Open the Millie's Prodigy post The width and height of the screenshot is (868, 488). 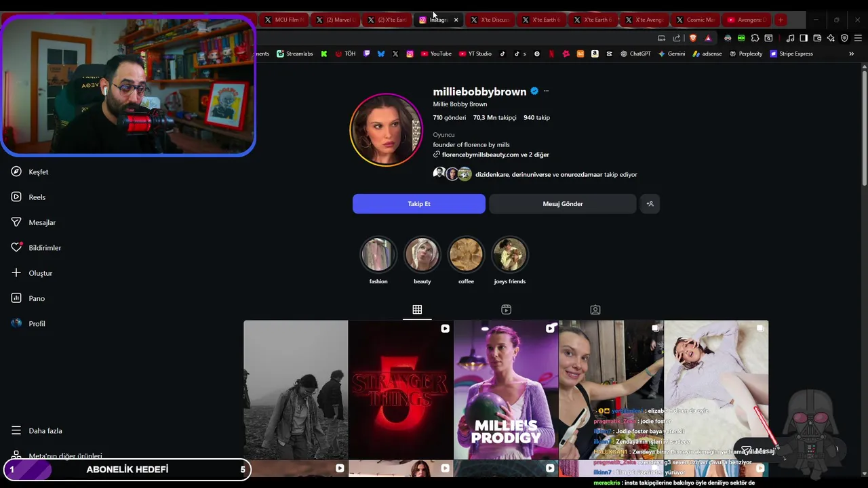click(x=506, y=390)
